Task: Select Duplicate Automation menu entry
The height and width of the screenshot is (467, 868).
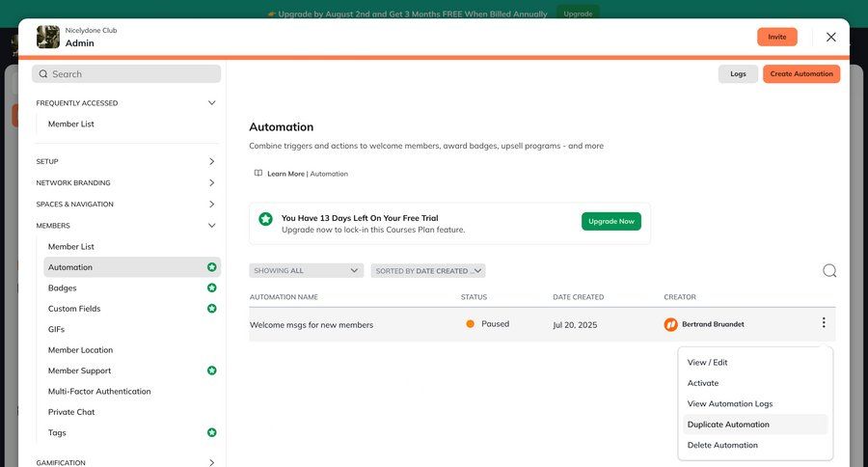Action: [x=755, y=425]
